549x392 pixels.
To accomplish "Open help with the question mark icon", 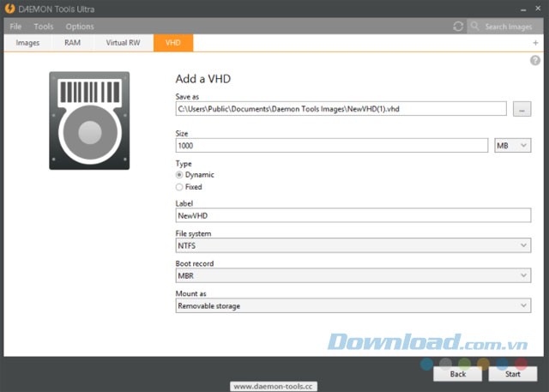I will tap(535, 60).
